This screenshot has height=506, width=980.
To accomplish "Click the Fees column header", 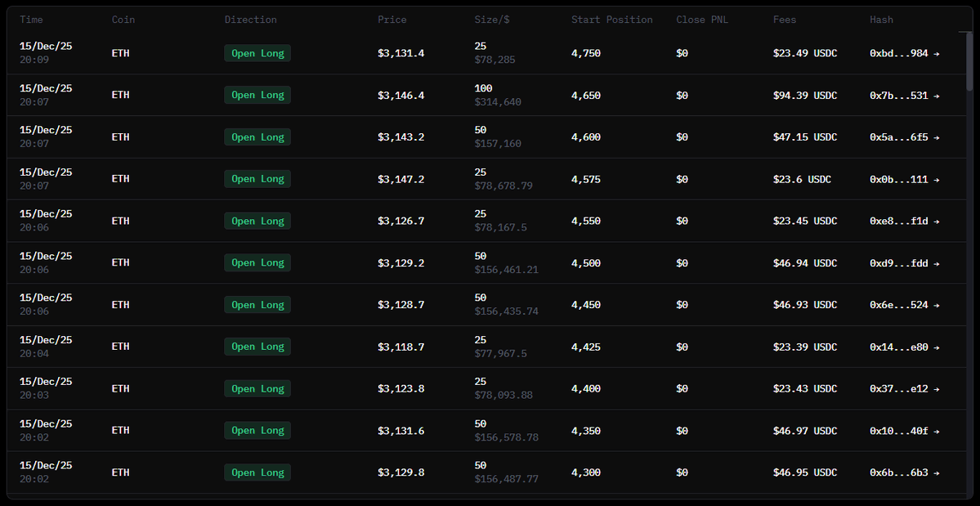I will click(x=785, y=20).
